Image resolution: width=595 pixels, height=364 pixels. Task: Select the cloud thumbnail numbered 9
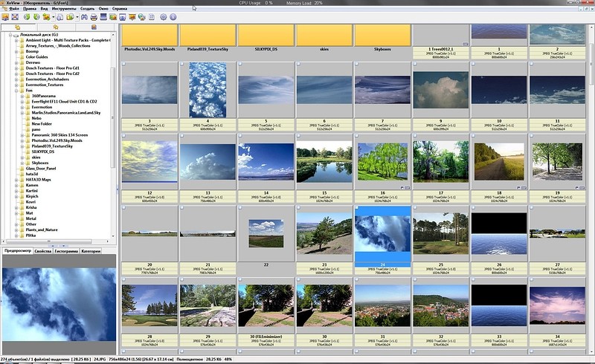tap(442, 89)
